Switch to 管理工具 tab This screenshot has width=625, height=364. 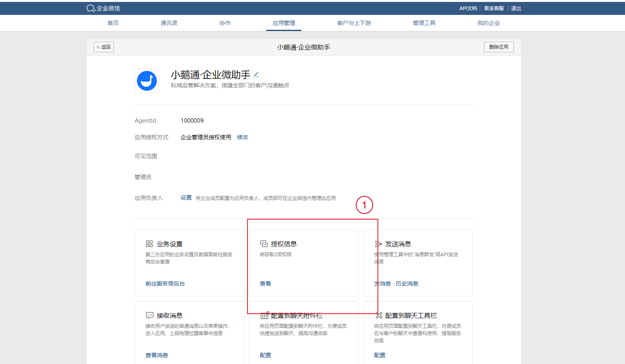coord(424,23)
